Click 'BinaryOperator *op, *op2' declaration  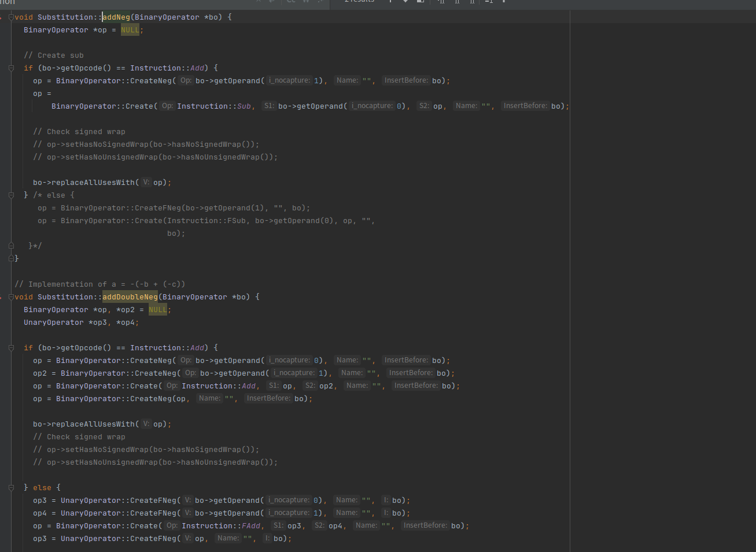(x=98, y=310)
